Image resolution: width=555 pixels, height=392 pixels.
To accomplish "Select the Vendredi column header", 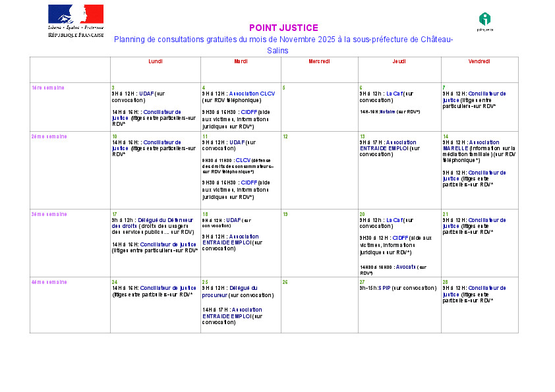I will [x=479, y=61].
